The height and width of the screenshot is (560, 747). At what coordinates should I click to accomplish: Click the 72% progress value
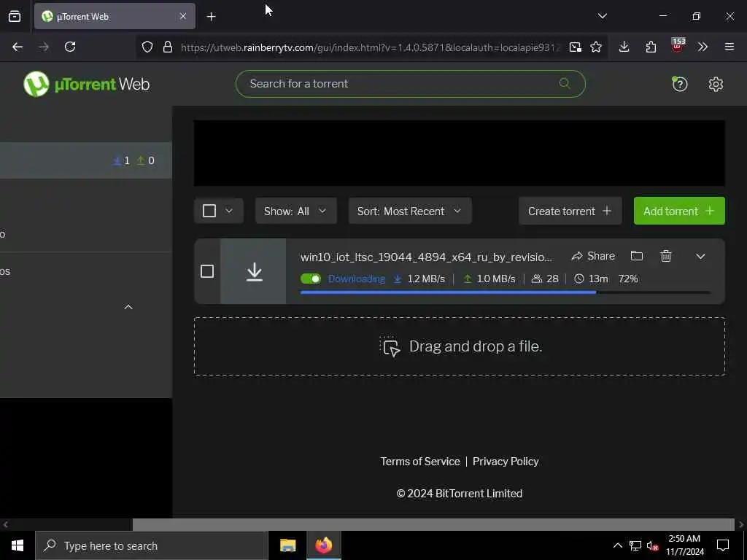pos(628,279)
